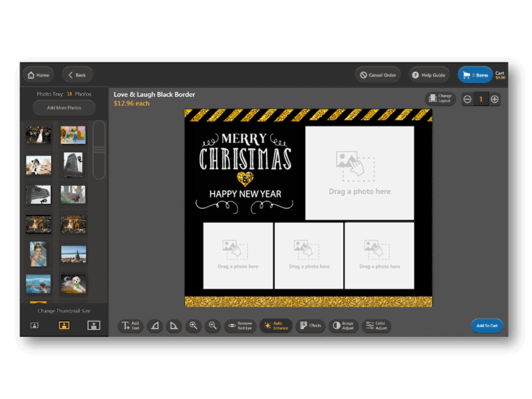Click the first rotate triangle icon
The width and height of the screenshot is (532, 399).
coord(154,326)
